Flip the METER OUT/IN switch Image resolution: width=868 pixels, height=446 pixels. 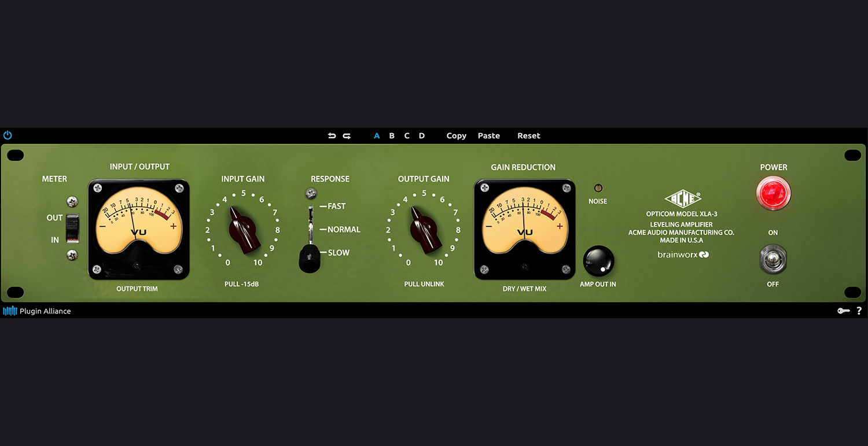pyautogui.click(x=72, y=228)
